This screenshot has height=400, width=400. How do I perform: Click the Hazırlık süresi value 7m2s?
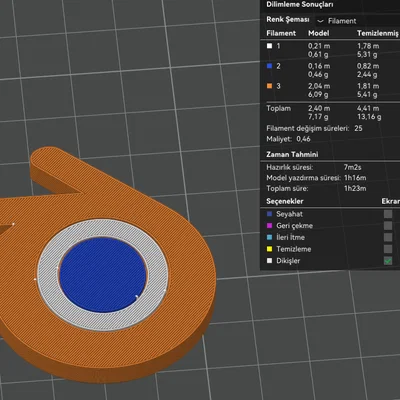[x=352, y=167]
